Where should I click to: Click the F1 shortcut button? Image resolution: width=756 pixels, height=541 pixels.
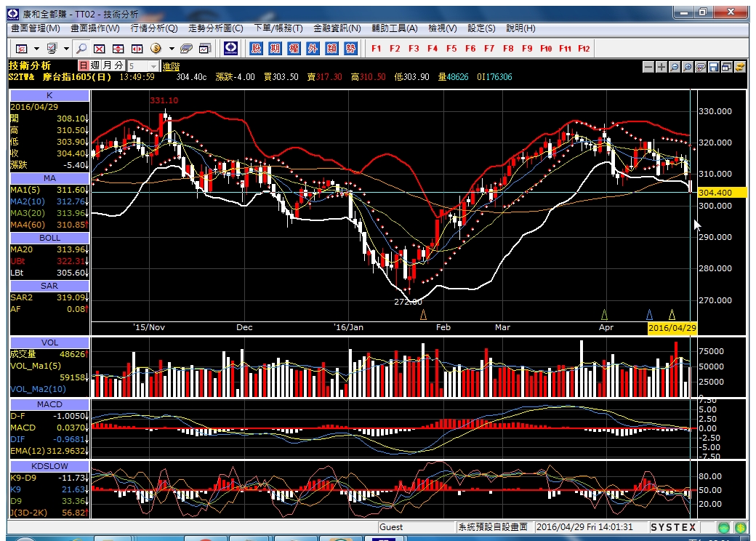[376, 48]
